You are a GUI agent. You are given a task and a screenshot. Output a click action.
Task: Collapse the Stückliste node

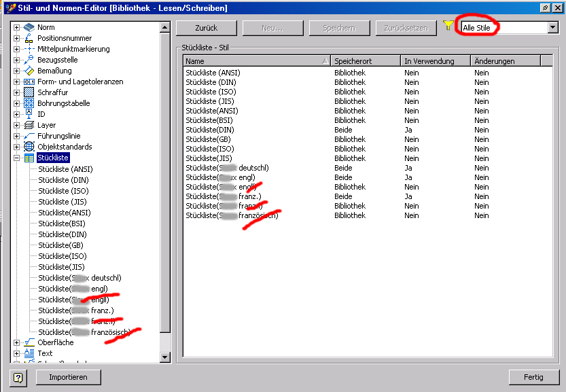(16, 158)
